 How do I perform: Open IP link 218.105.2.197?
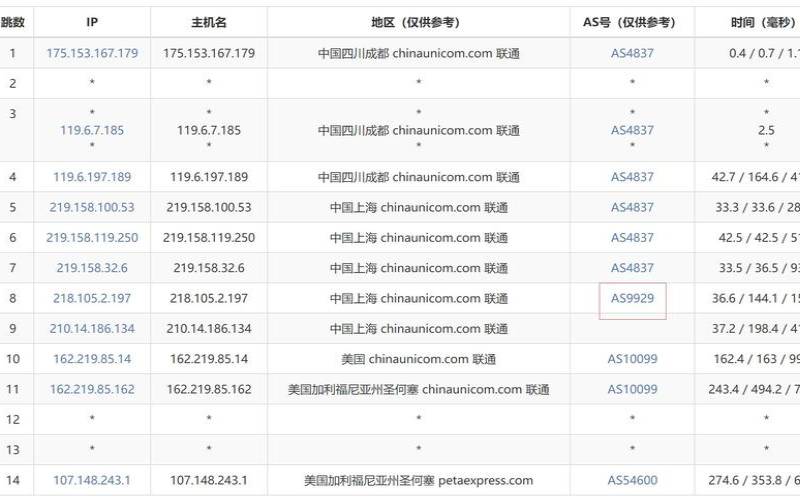92,298
